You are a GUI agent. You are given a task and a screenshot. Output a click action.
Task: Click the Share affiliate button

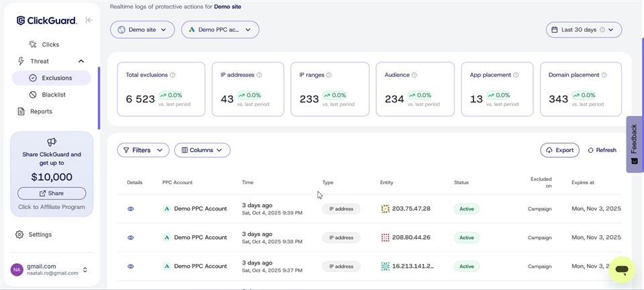tap(52, 193)
